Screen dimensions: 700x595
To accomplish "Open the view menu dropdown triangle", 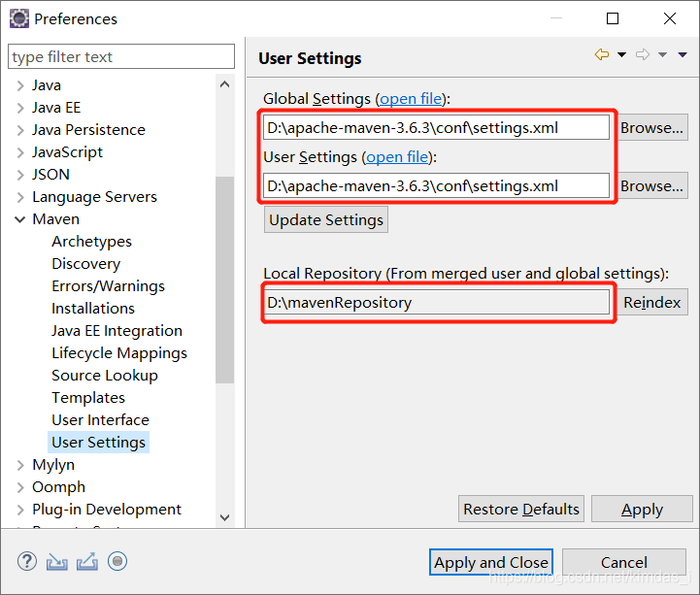I will coord(683,55).
